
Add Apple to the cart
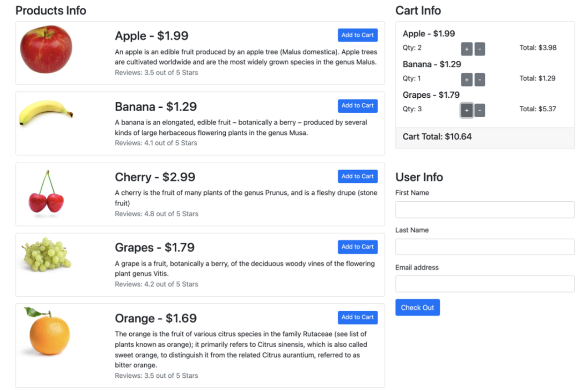[x=358, y=35]
